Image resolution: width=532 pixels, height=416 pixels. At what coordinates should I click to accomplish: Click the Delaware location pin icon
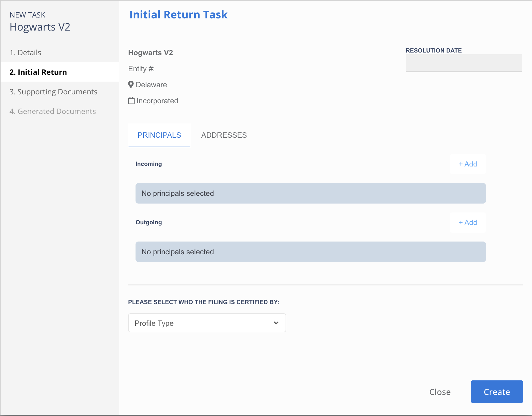131,85
